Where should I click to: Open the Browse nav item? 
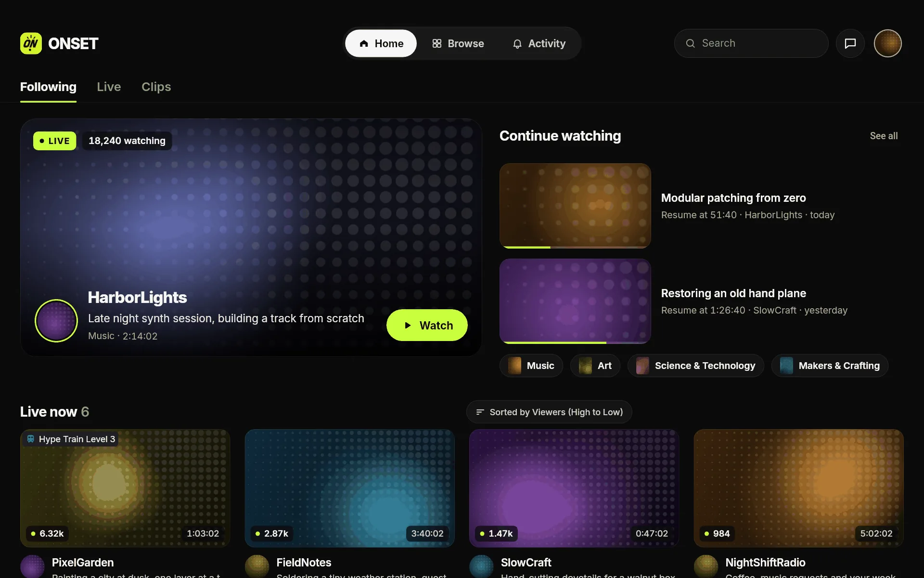coord(458,43)
